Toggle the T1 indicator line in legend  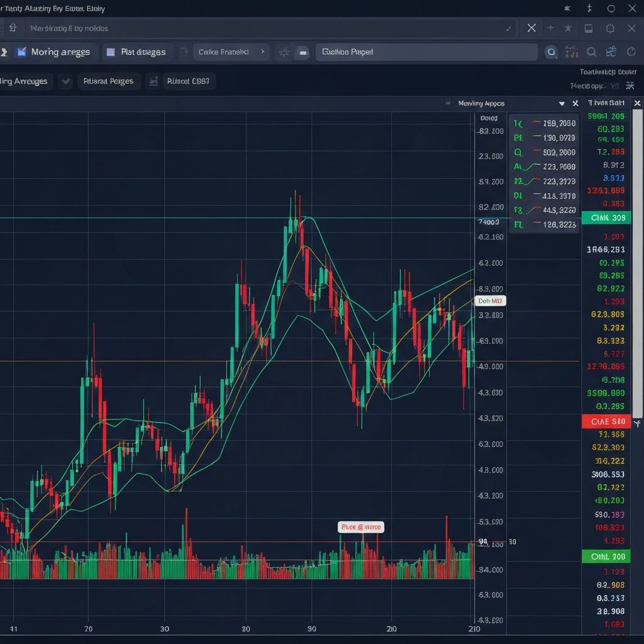[x=545, y=123]
